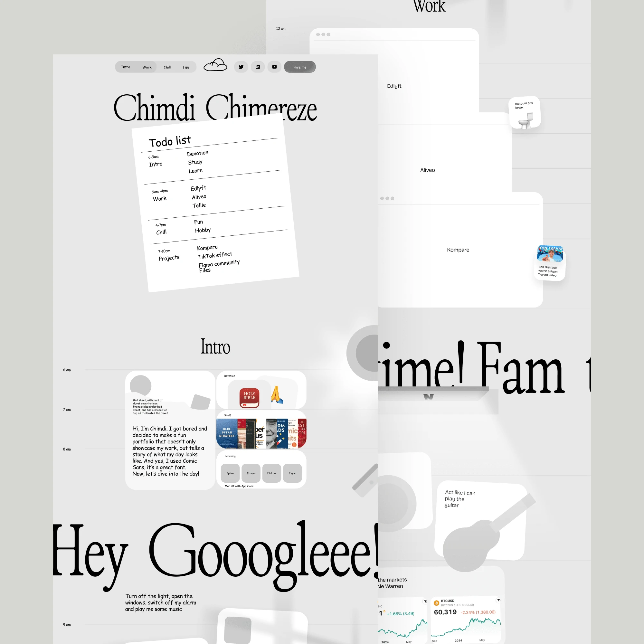Click the Twitter bird icon
Viewport: 644px width, 644px height.
coord(242,67)
